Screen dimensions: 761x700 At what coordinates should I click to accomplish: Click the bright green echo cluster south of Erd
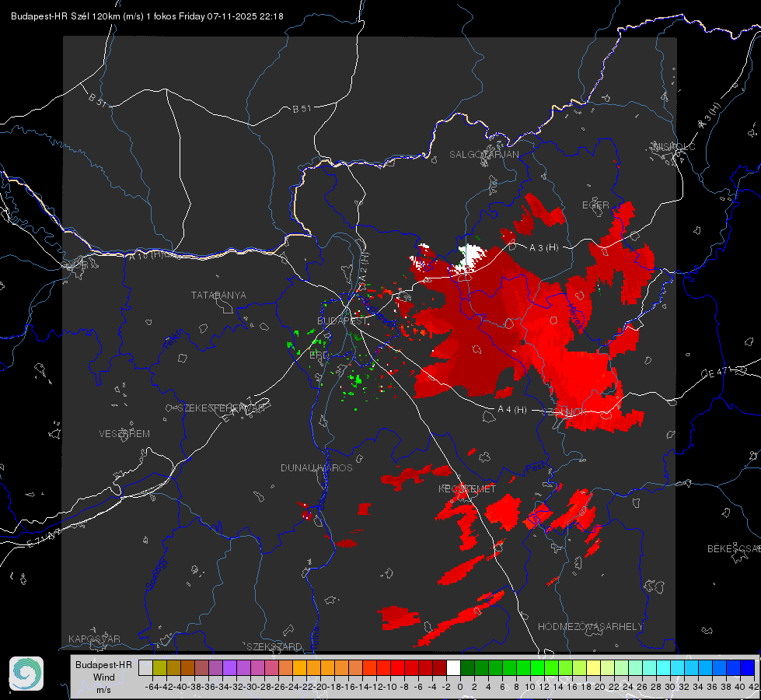[x=357, y=380]
